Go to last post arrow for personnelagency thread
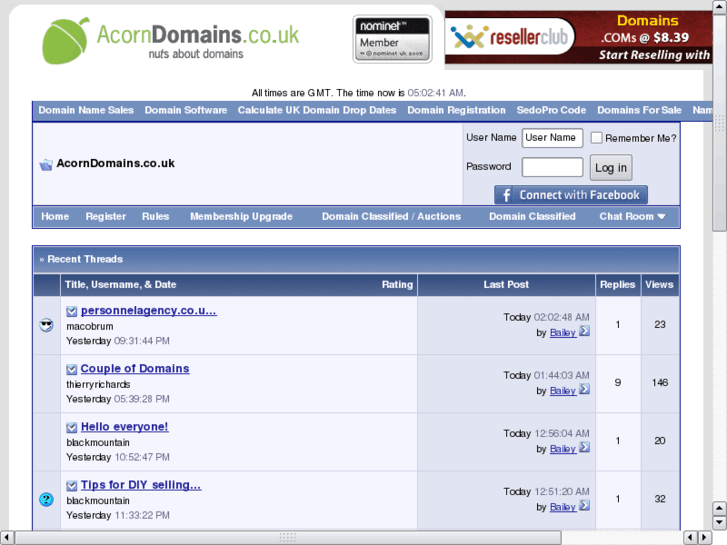This screenshot has width=727, height=545. 585,331
